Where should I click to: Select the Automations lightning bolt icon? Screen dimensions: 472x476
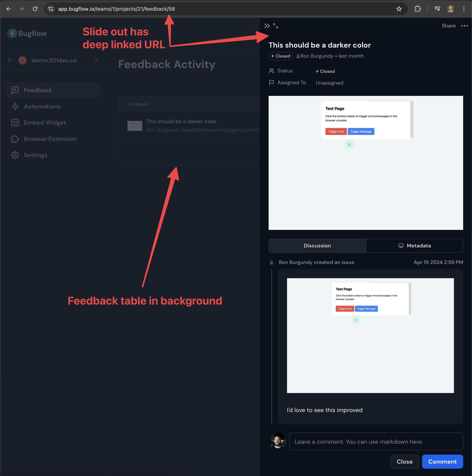click(x=15, y=106)
